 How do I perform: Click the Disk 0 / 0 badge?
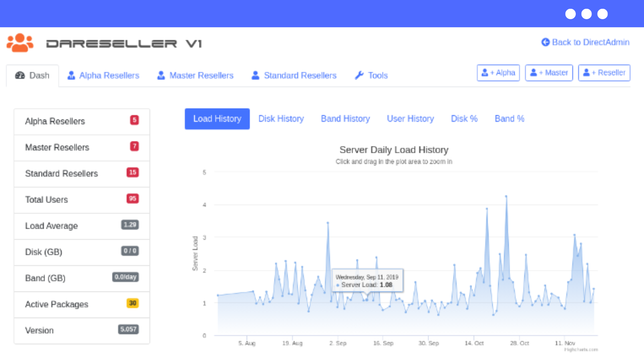130,251
